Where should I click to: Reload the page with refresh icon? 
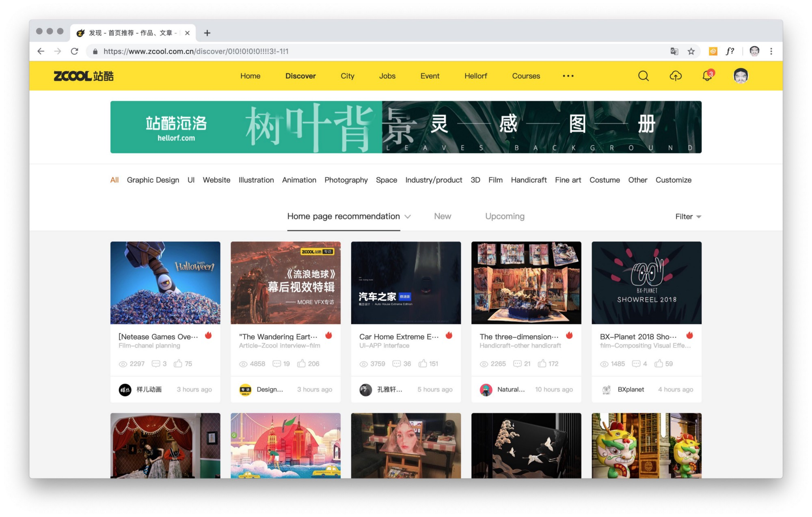click(x=74, y=51)
